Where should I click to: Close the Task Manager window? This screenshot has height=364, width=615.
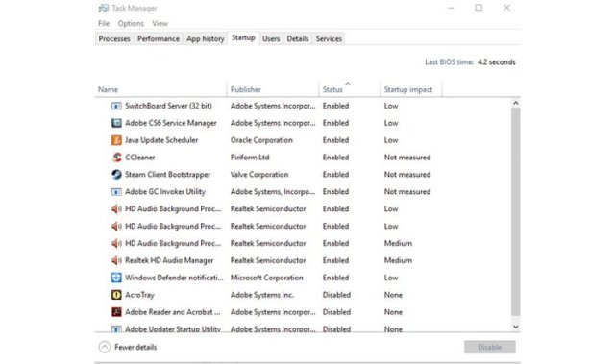(x=506, y=8)
